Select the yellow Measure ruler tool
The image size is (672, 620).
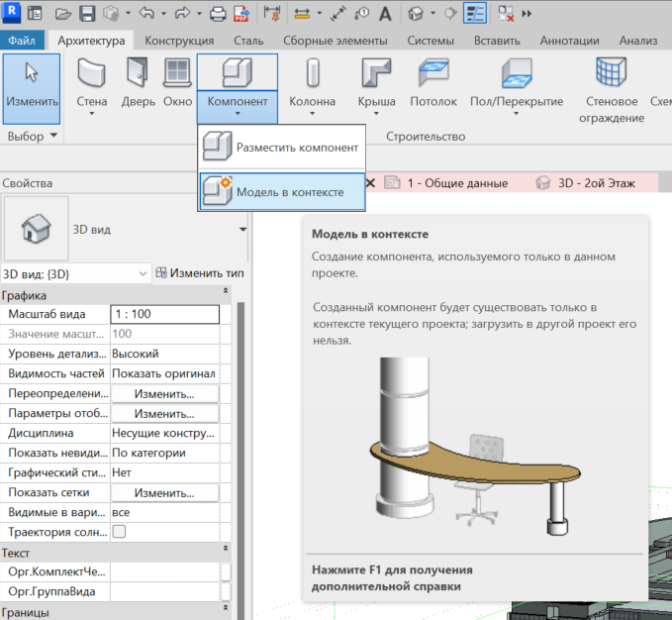point(302,14)
